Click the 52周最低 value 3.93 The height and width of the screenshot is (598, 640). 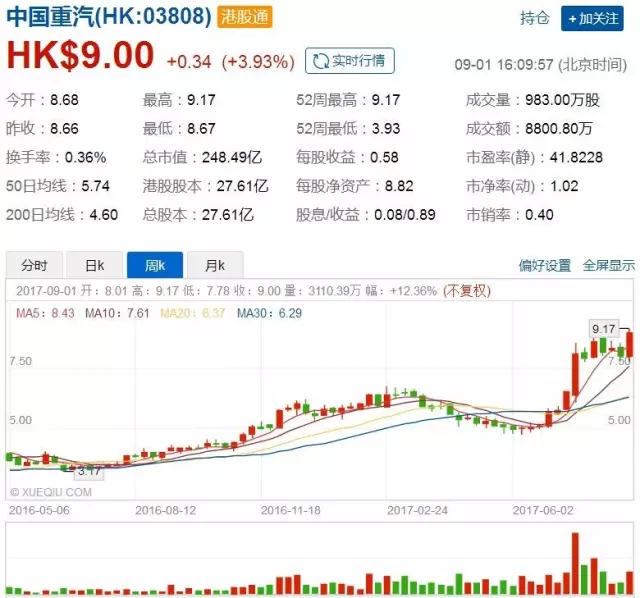pos(386,129)
